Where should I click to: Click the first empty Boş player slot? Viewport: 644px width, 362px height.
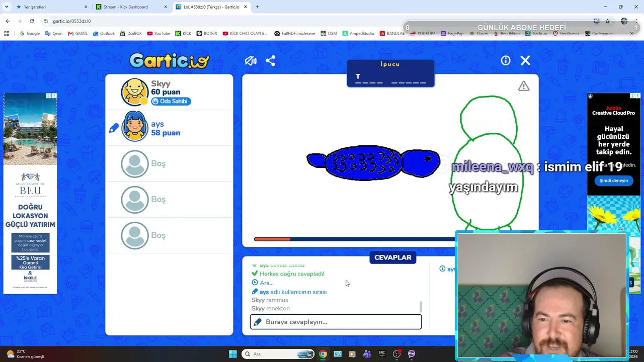click(169, 163)
